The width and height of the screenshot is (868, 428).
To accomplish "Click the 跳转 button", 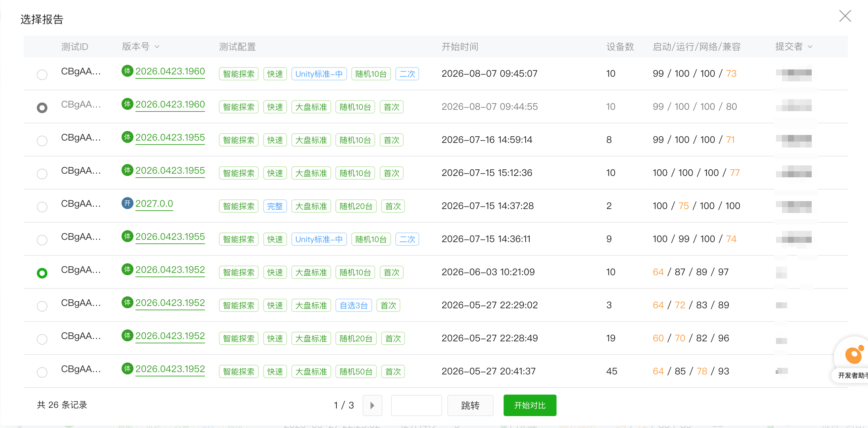I will 470,405.
